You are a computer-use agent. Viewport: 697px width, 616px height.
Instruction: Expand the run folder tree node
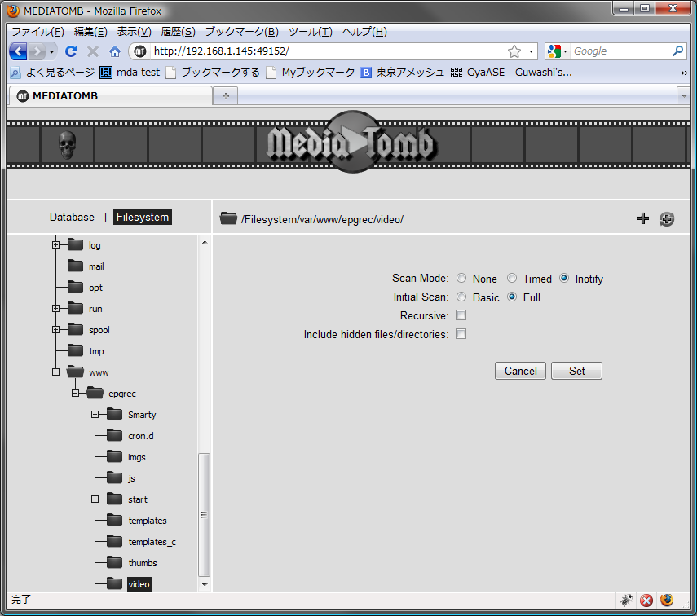55,309
